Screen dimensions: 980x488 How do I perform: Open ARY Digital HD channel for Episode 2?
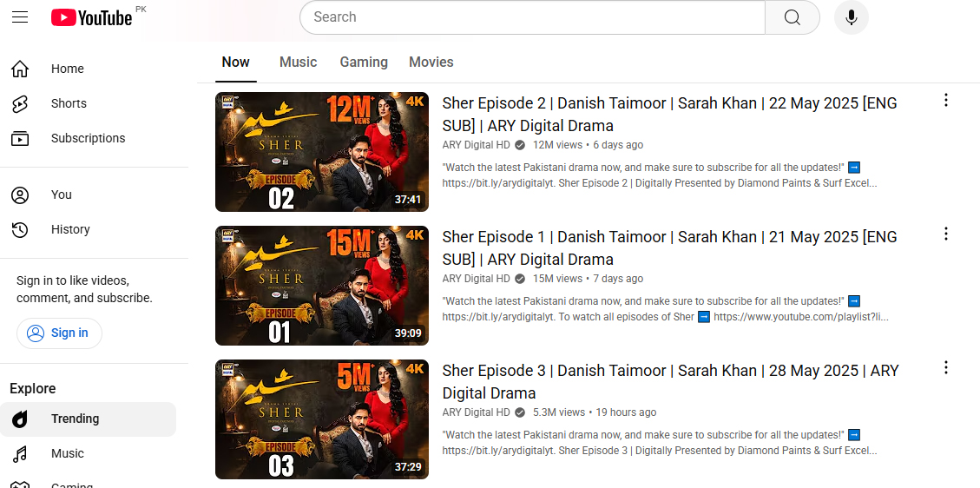(477, 145)
